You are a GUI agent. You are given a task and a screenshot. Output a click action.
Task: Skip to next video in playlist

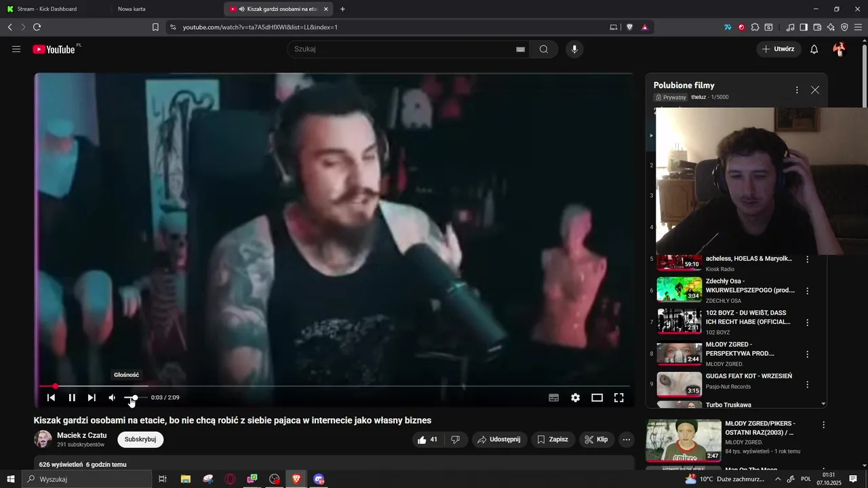92,398
